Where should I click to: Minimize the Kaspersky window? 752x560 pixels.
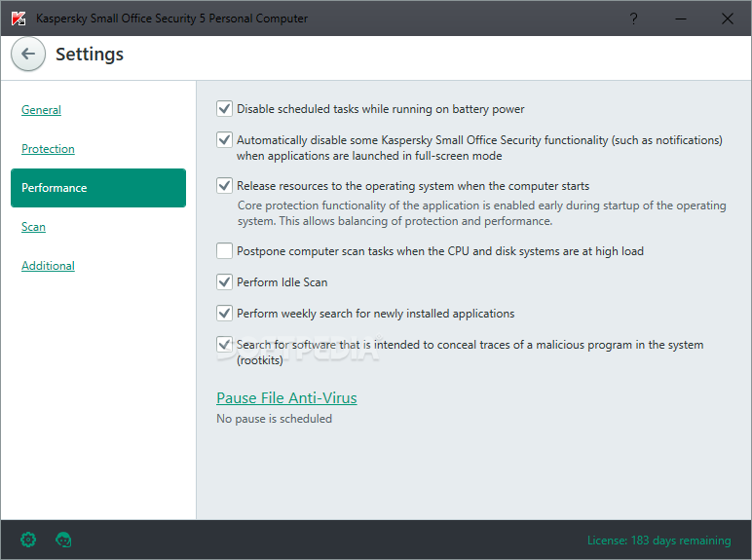point(681,19)
